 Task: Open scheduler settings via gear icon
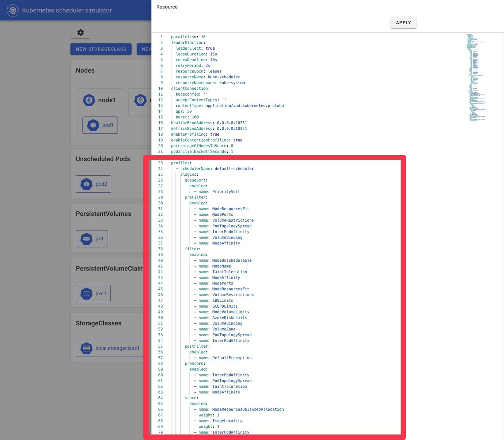tap(81, 32)
